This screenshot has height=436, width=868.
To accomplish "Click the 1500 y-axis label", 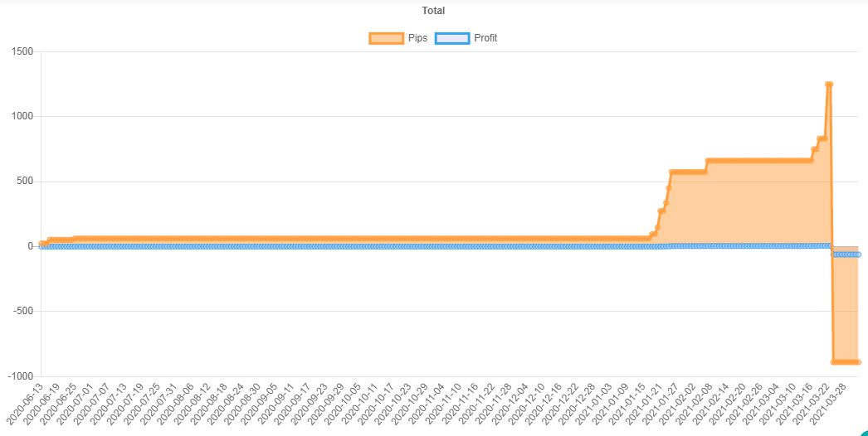I will [x=22, y=51].
